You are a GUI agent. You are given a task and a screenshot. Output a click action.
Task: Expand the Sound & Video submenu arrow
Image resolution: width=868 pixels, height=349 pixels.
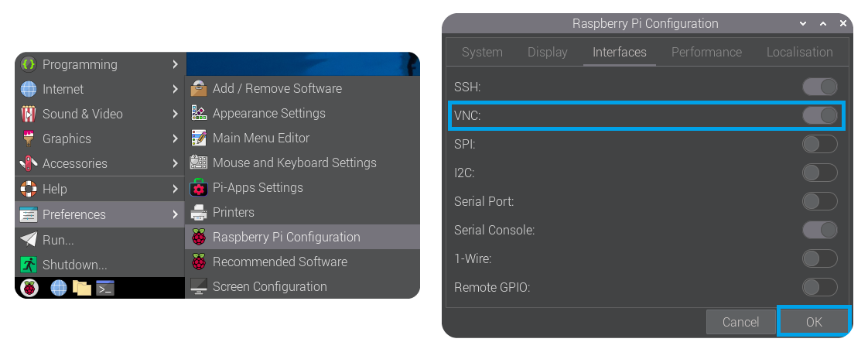[175, 114]
